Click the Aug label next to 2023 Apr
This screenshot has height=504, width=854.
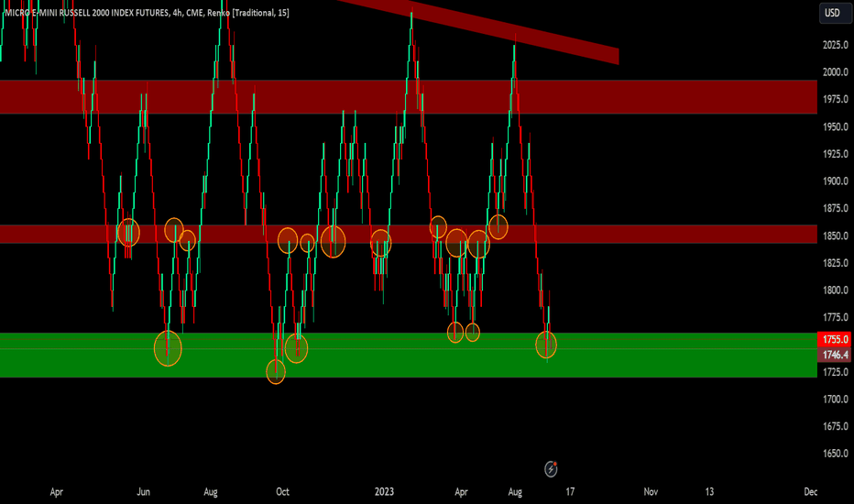(x=515, y=491)
